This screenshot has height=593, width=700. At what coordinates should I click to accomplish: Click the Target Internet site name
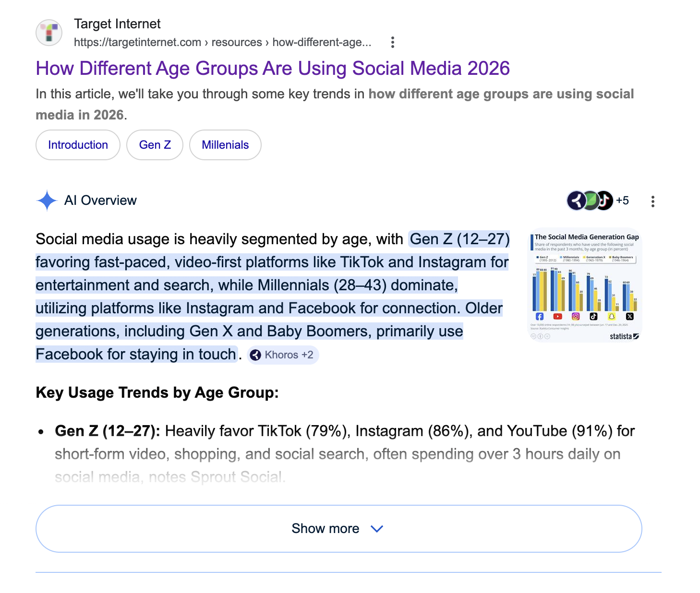tap(117, 24)
